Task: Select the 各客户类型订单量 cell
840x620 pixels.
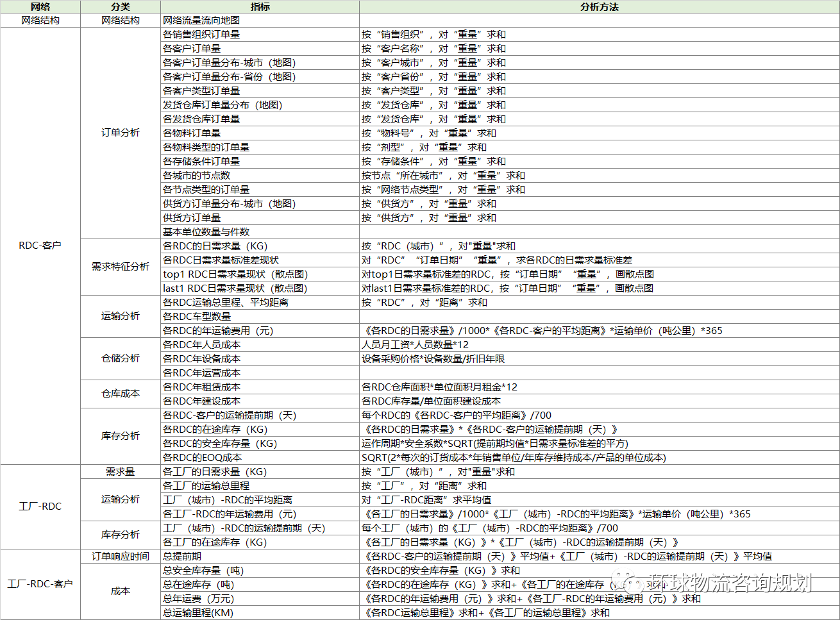Action: point(260,90)
